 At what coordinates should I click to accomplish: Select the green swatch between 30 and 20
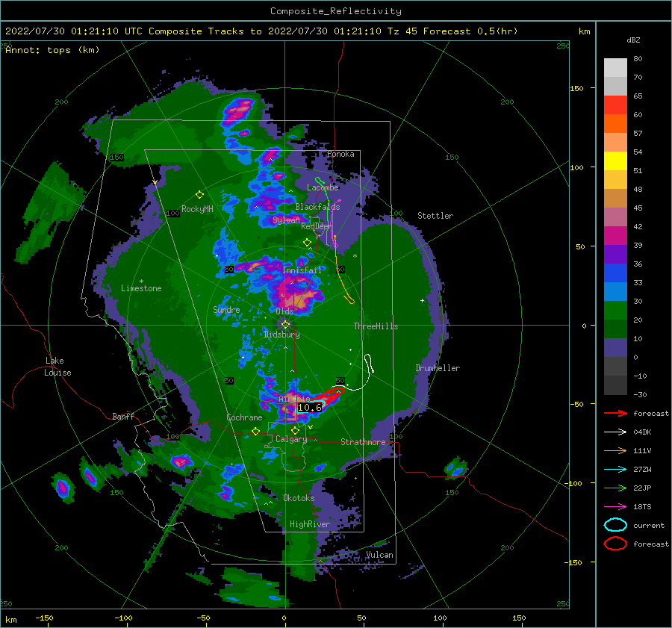(x=615, y=311)
